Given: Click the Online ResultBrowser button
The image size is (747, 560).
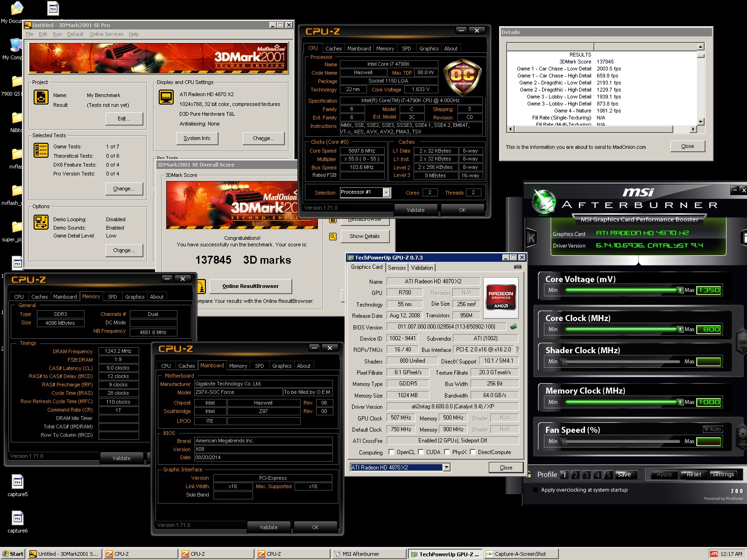Looking at the screenshot, I should [250, 286].
